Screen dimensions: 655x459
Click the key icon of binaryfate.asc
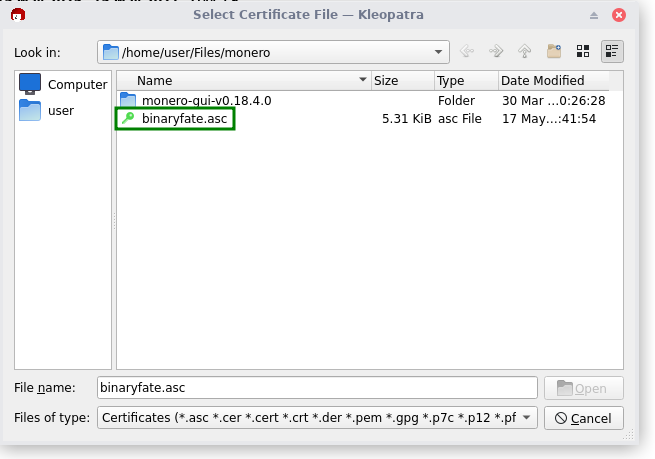click(128, 118)
